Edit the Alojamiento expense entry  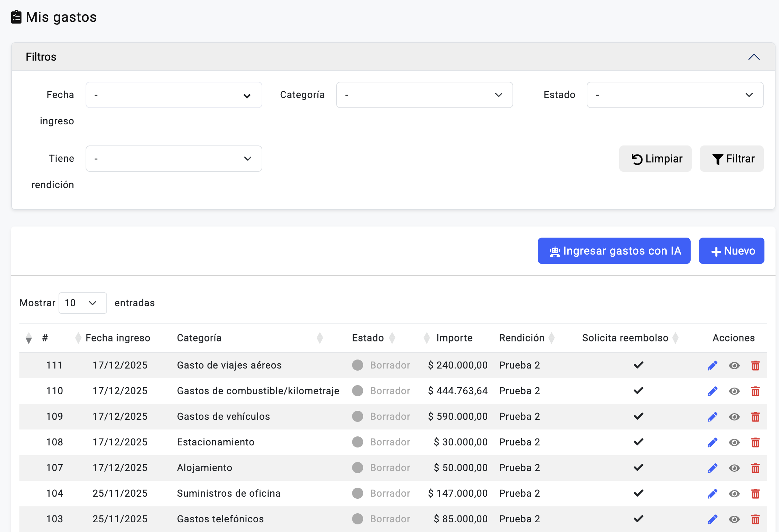click(712, 468)
